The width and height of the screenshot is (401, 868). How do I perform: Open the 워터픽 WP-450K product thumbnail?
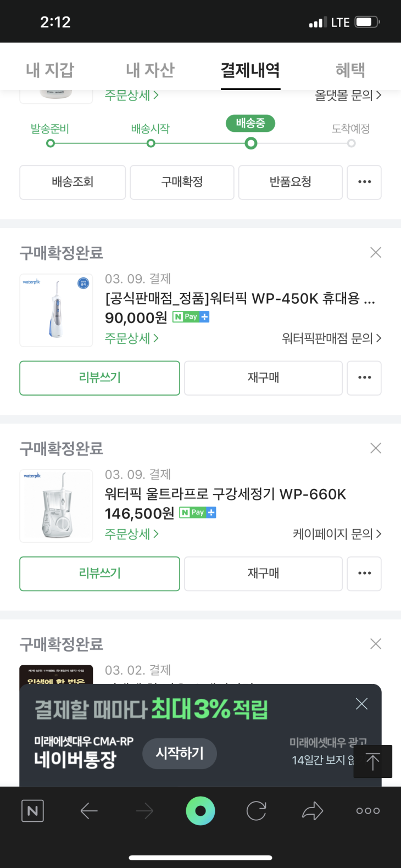click(56, 310)
